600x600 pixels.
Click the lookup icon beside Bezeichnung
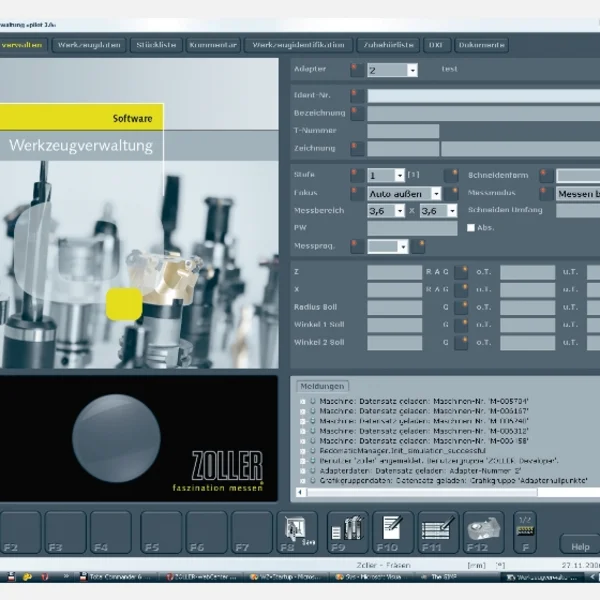click(x=356, y=113)
